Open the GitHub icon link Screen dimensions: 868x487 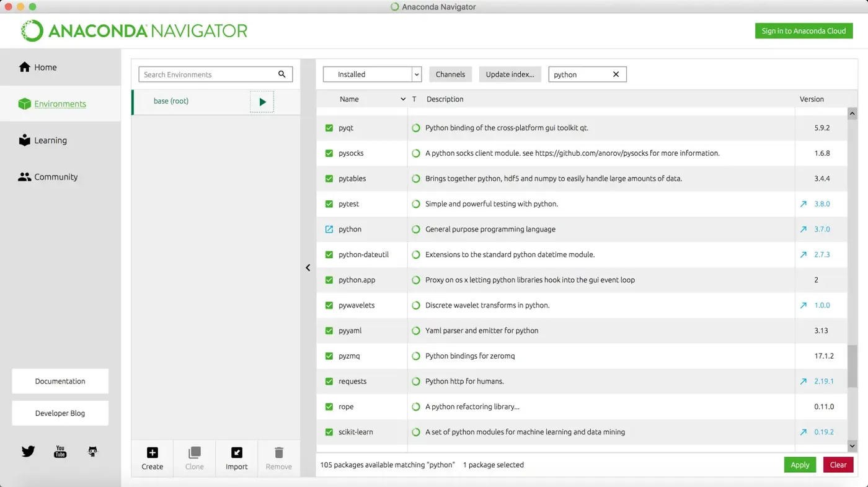tap(92, 451)
